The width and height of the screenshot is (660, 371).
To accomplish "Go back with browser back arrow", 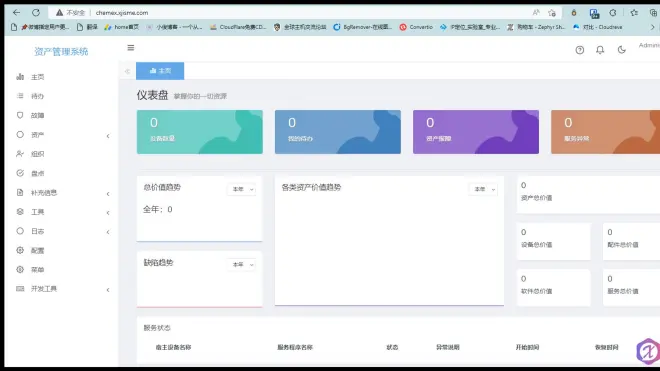I will click(16, 13).
